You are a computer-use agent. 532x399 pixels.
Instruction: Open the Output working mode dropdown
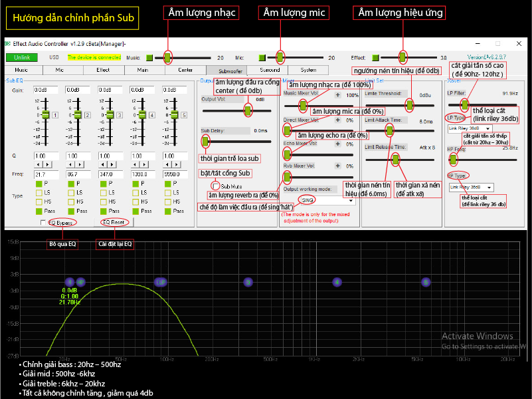point(327,201)
